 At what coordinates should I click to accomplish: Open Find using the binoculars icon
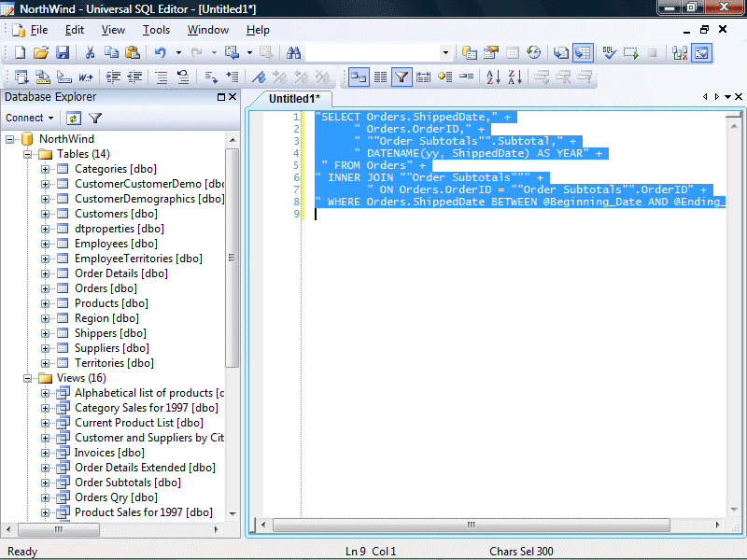pos(293,52)
